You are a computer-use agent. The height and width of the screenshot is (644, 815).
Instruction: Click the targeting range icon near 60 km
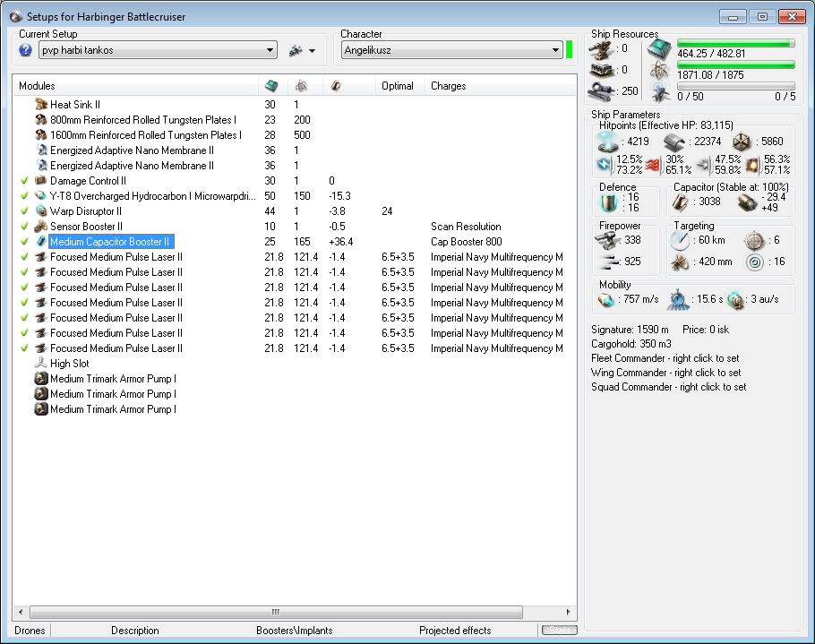(x=680, y=240)
